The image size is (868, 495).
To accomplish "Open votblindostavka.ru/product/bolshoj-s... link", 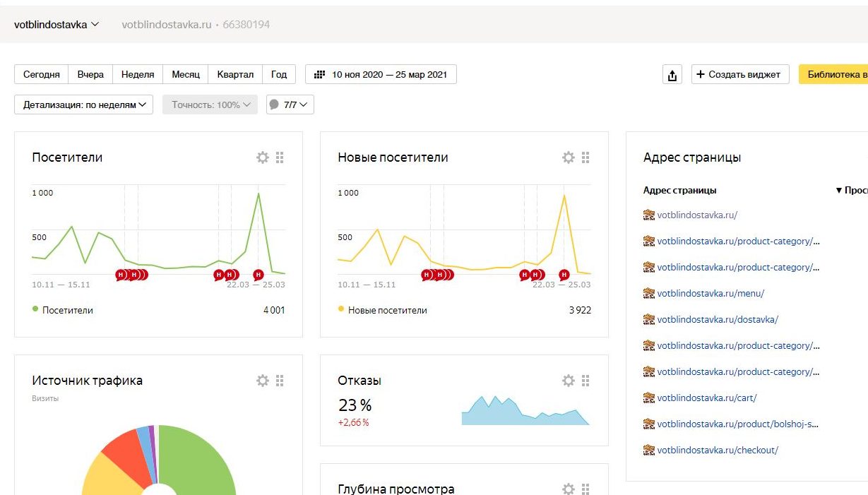I will pyautogui.click(x=738, y=424).
